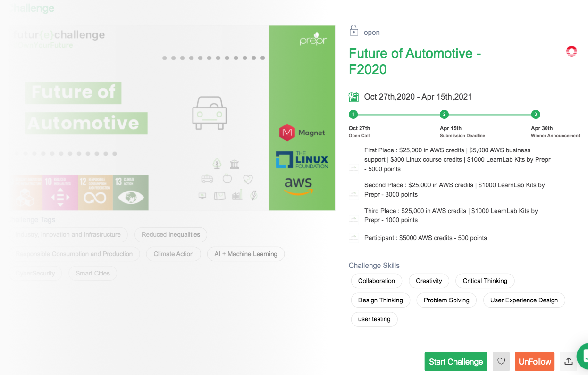588x375 pixels.
Task: Click the Creativity skill tag
Action: [x=429, y=281]
